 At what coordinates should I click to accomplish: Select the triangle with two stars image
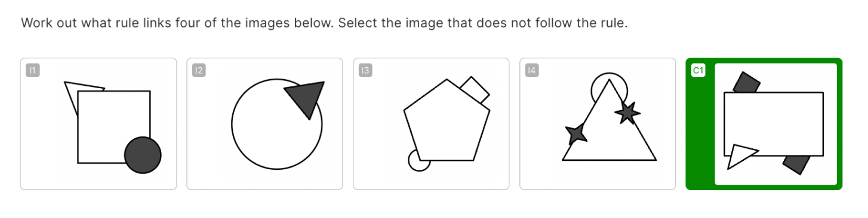click(x=598, y=124)
